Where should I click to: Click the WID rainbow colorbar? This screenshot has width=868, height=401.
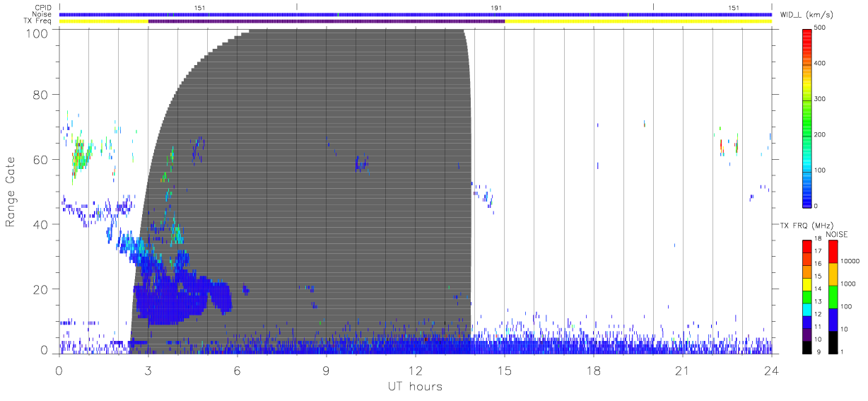click(807, 117)
